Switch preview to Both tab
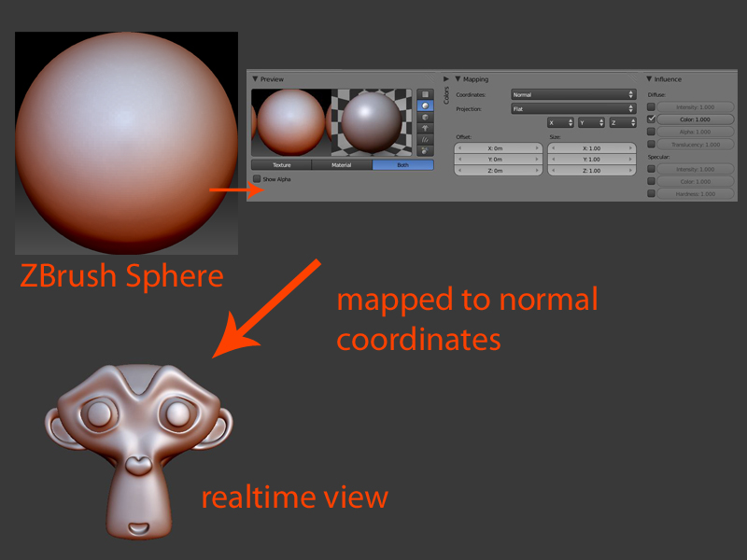 click(x=403, y=165)
